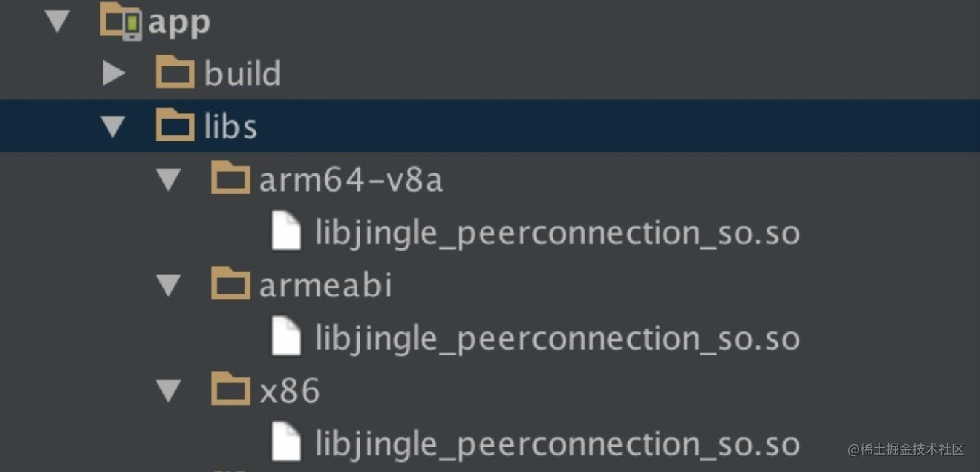980x472 pixels.
Task: Click the arm64-v8a folder icon
Action: 230,178
